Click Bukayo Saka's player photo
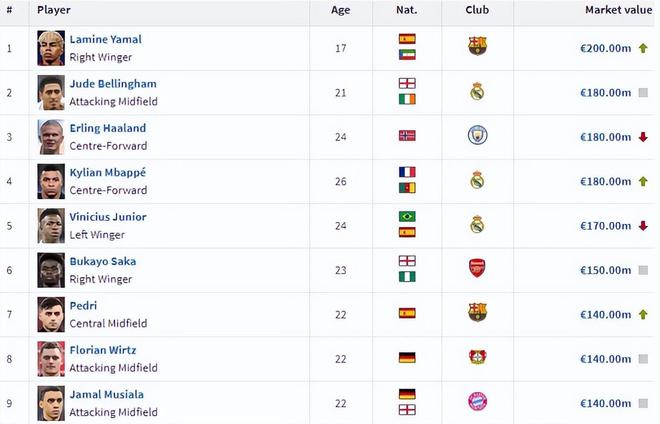The image size is (660, 424). pyautogui.click(x=51, y=269)
